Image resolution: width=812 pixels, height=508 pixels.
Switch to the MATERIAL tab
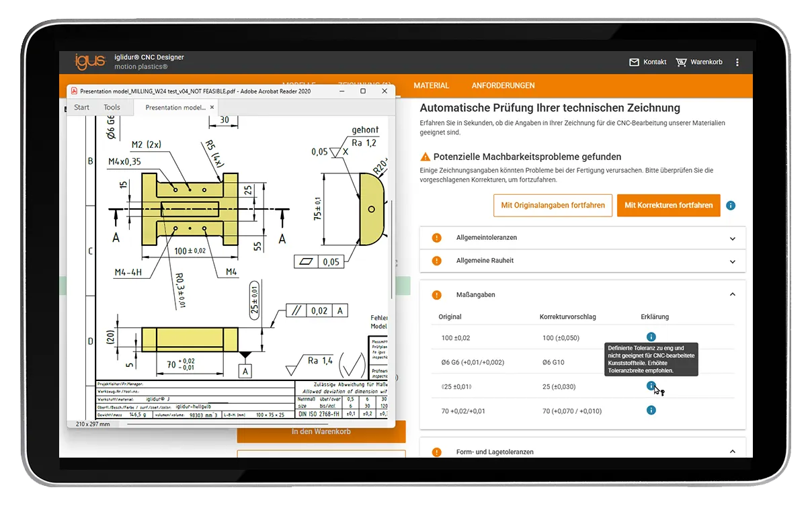431,86
